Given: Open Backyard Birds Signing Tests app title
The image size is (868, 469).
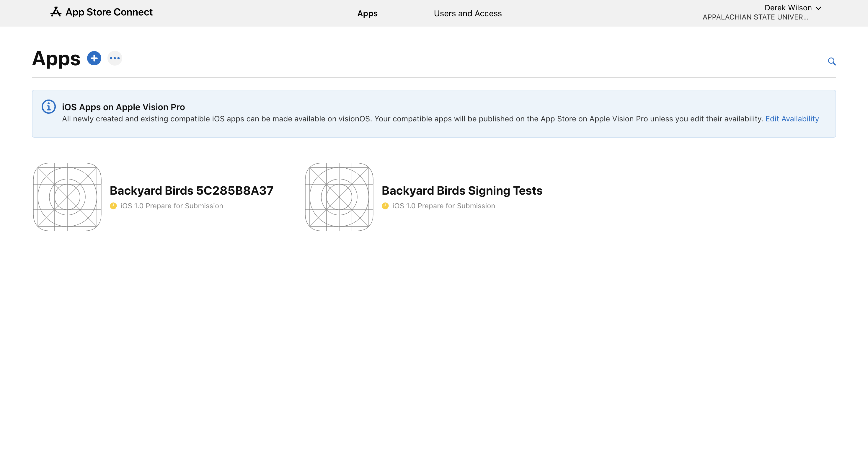Looking at the screenshot, I should point(462,190).
